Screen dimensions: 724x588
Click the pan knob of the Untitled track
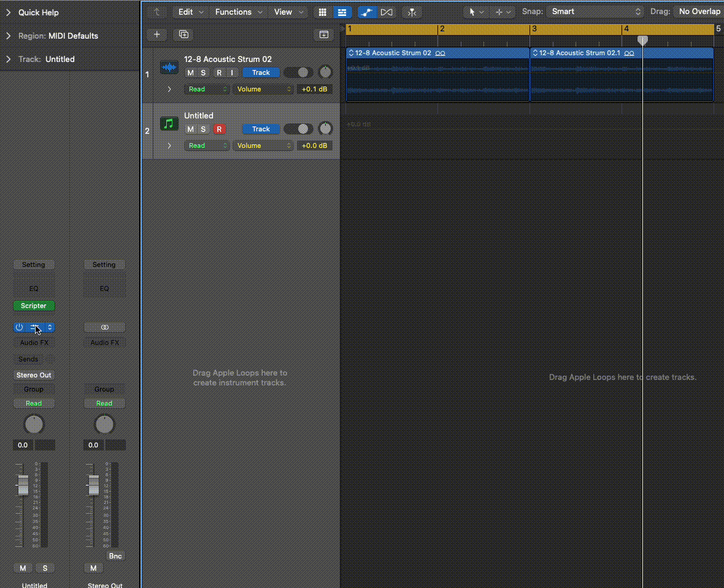326,128
